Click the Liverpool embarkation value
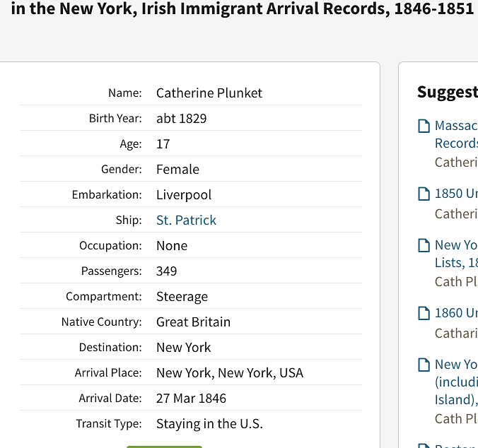 click(x=184, y=195)
